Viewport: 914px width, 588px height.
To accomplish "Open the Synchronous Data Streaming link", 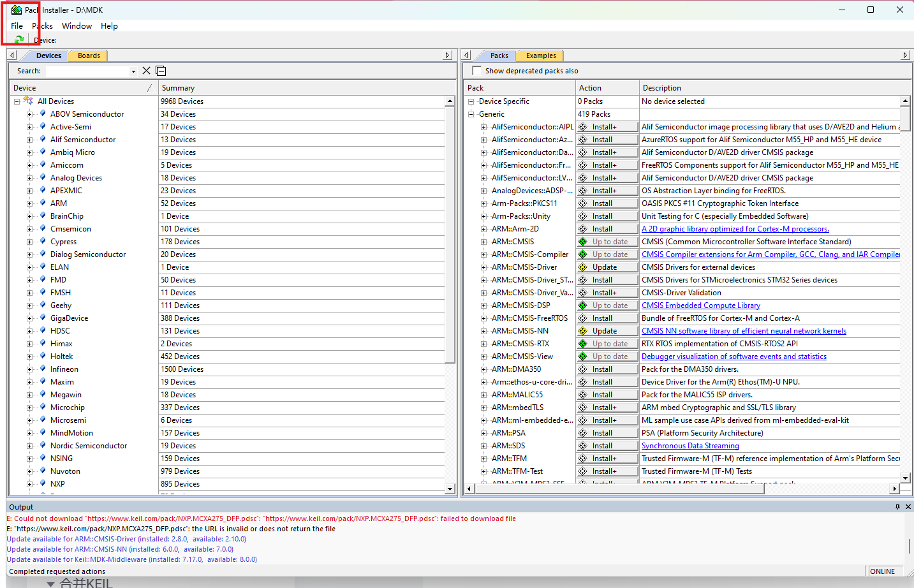I will click(690, 446).
